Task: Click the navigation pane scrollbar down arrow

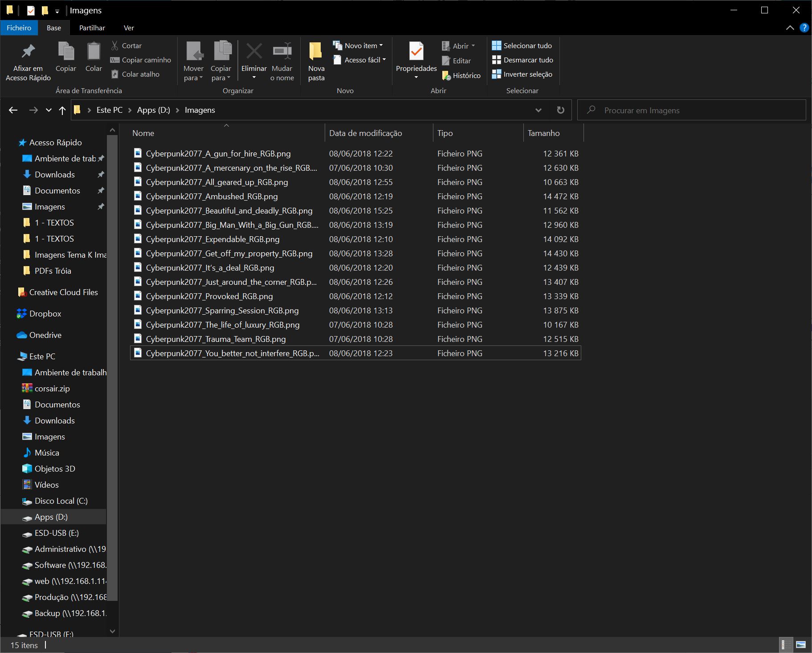Action: point(112,631)
